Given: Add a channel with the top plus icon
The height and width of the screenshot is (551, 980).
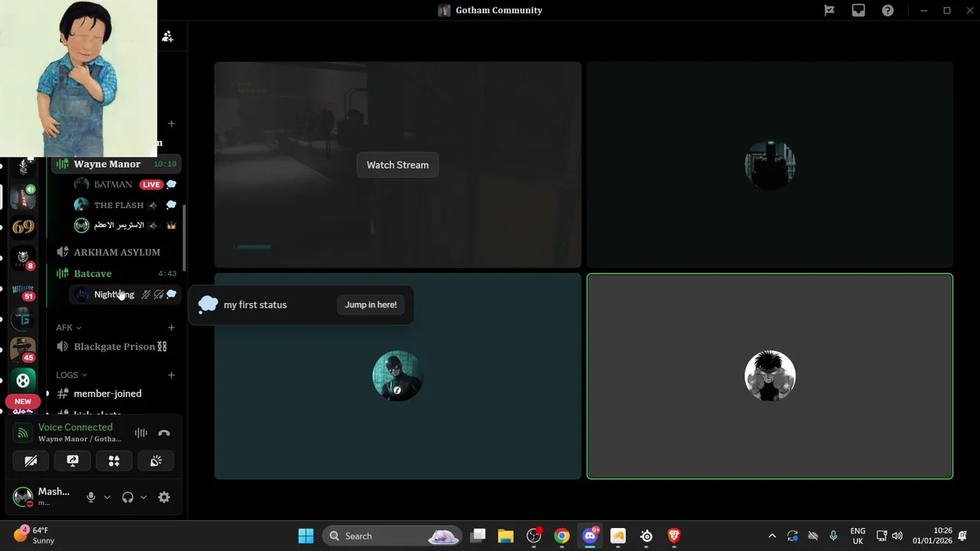Looking at the screenshot, I should (x=171, y=123).
